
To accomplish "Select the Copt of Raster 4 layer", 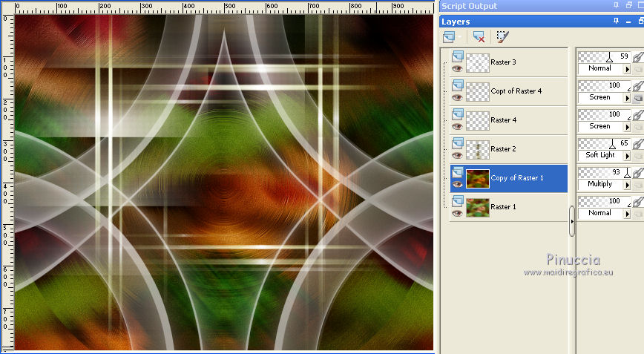I will [516, 91].
